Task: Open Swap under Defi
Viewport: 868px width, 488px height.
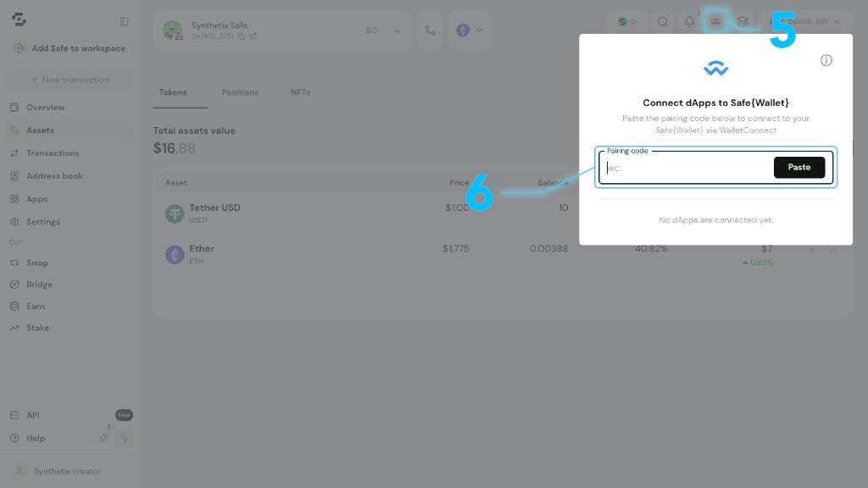Action: [37, 263]
